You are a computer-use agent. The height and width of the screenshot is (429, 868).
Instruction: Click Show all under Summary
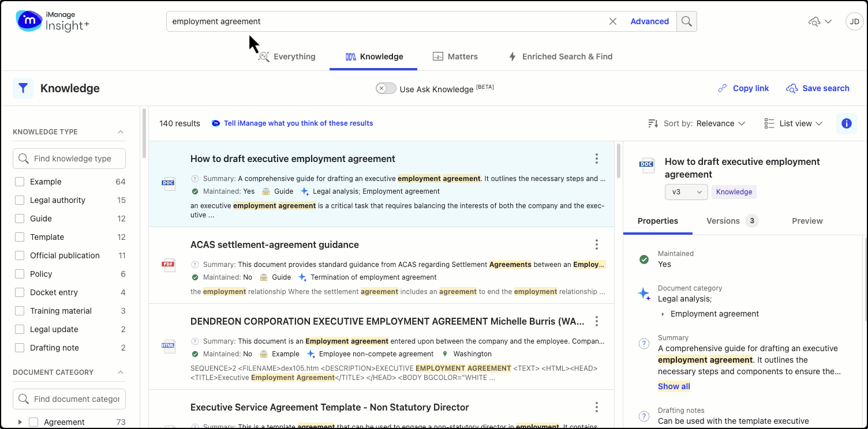pos(674,386)
